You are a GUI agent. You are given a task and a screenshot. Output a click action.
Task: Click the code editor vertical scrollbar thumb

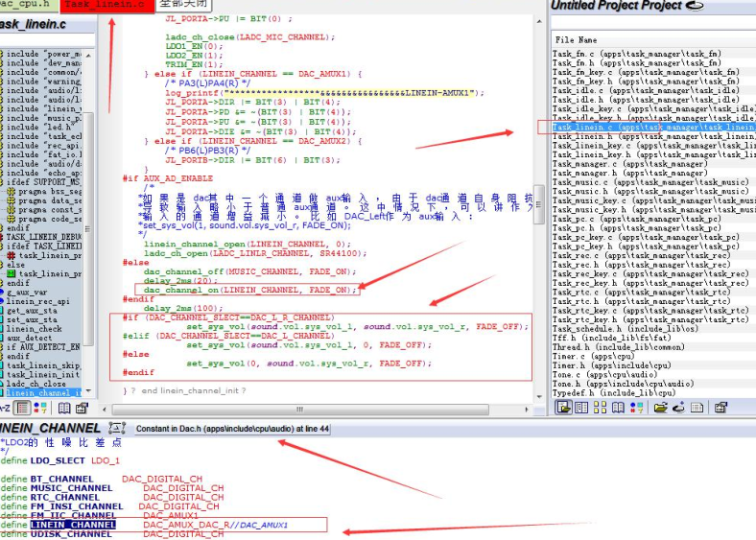[539, 204]
